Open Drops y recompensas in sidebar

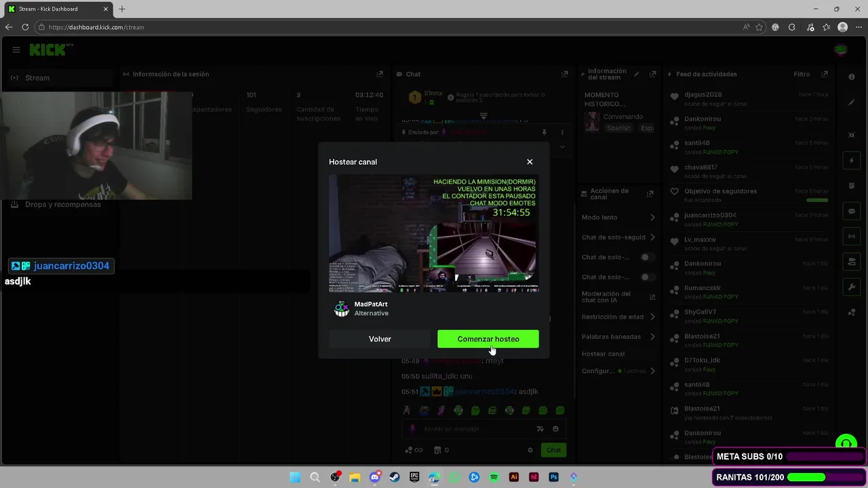pyautogui.click(x=62, y=205)
